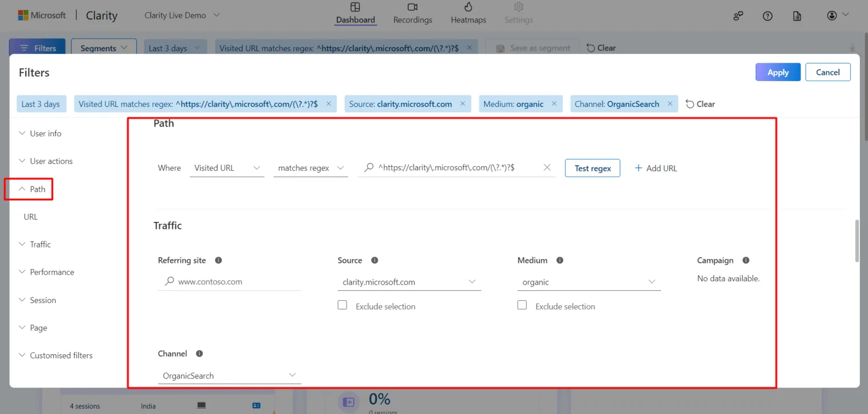Image resolution: width=868 pixels, height=414 pixels.
Task: Remove the Medium: organic filter chip
Action: [554, 104]
